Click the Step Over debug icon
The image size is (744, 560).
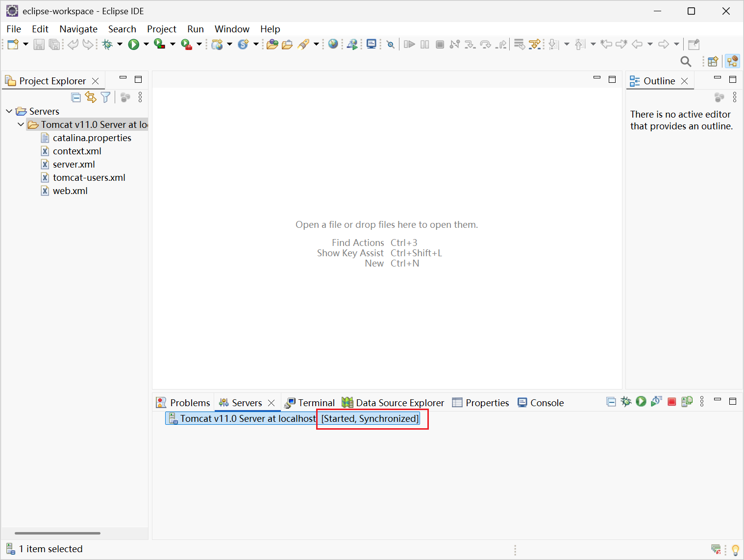click(485, 45)
